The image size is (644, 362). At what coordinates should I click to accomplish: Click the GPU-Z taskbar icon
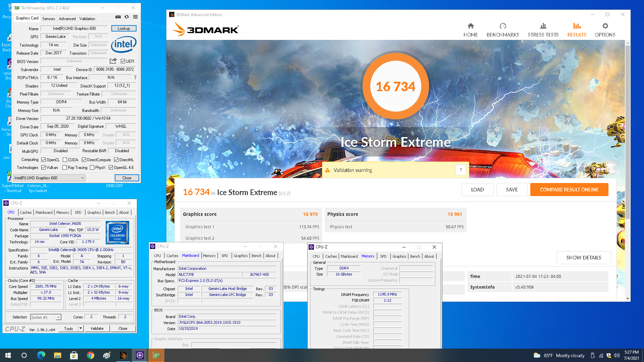click(x=156, y=355)
